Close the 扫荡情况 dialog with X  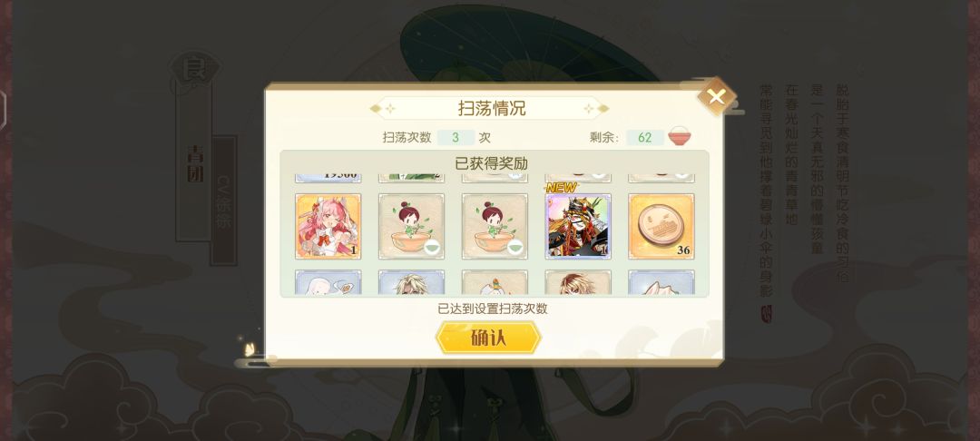tap(716, 97)
